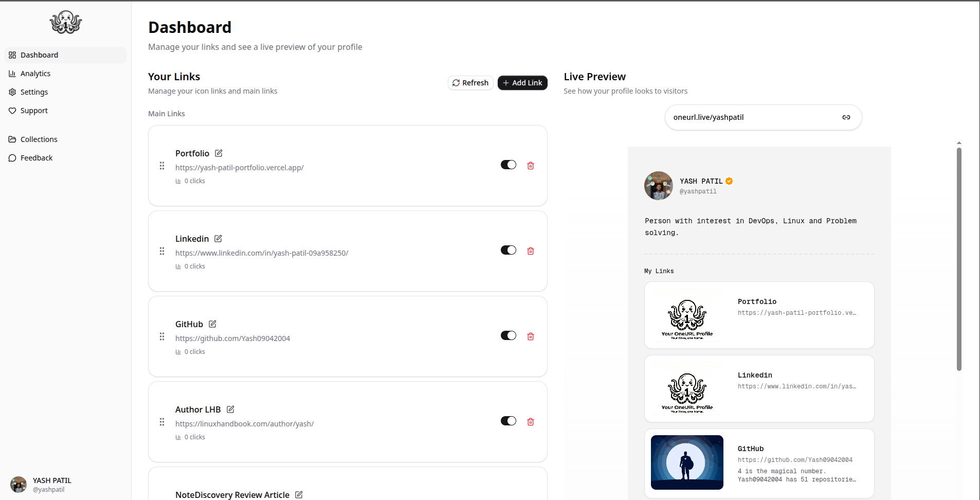Image resolution: width=980 pixels, height=500 pixels.
Task: Open the GitHub card in live preview
Action: coord(759,463)
